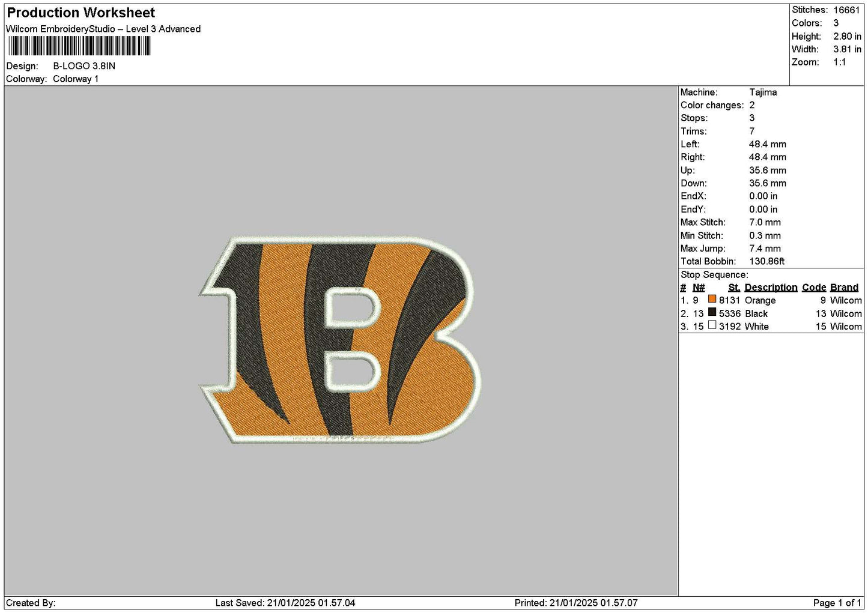Click the Total Bobbin value '130.86ft'

766,262
